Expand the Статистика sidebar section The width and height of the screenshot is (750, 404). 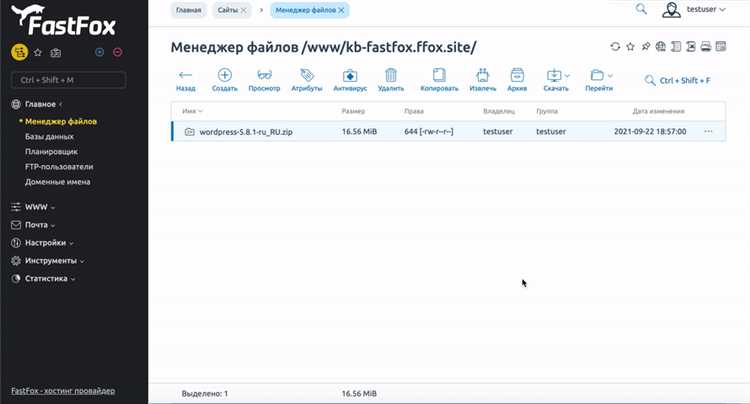pyautogui.click(x=43, y=278)
